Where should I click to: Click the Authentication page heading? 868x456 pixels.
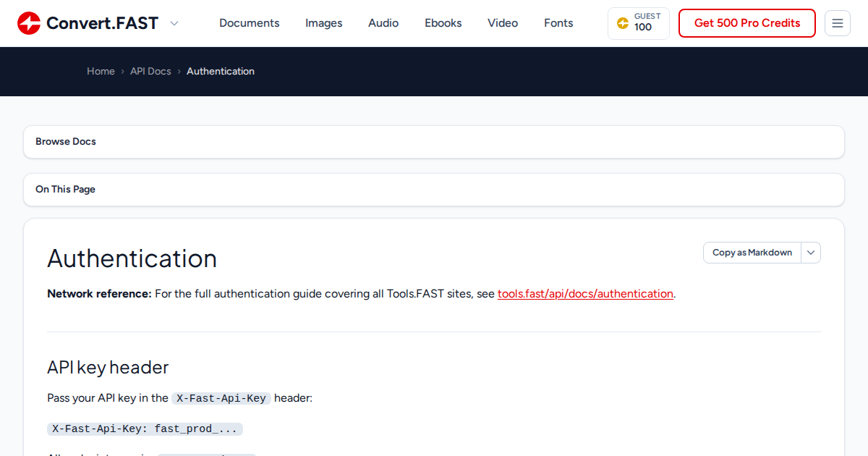coord(132,258)
